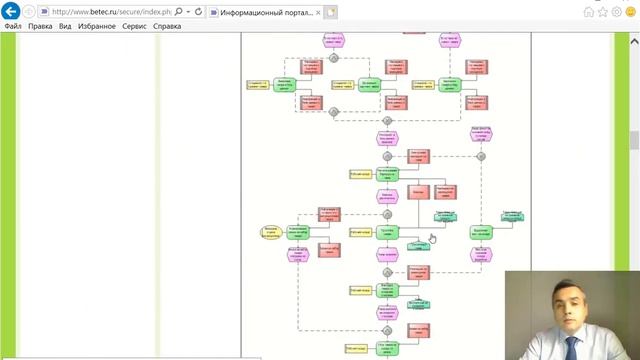Close the Информационный портал tab
Screen dimensions: 640x360
318,13
